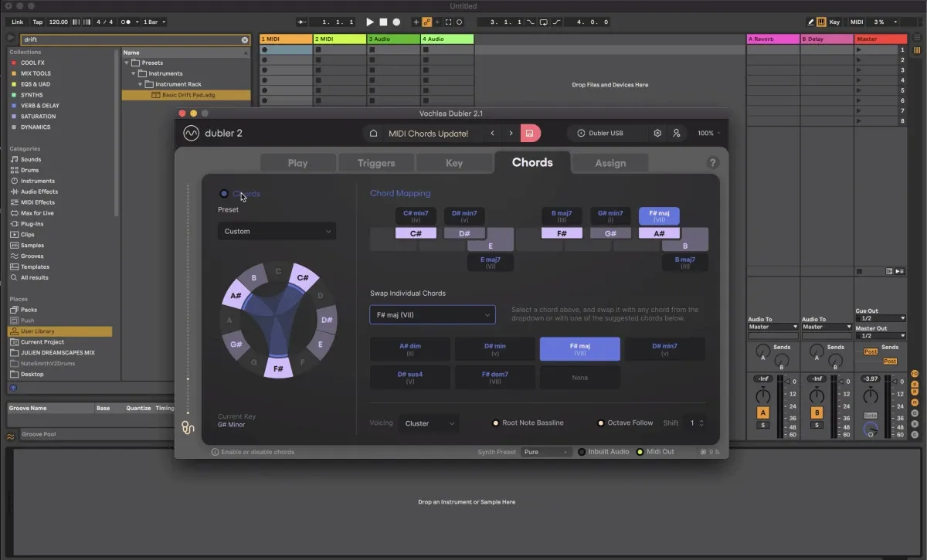The image size is (927, 560).
Task: Choose the A# dim suggested chord
Action: (409, 348)
